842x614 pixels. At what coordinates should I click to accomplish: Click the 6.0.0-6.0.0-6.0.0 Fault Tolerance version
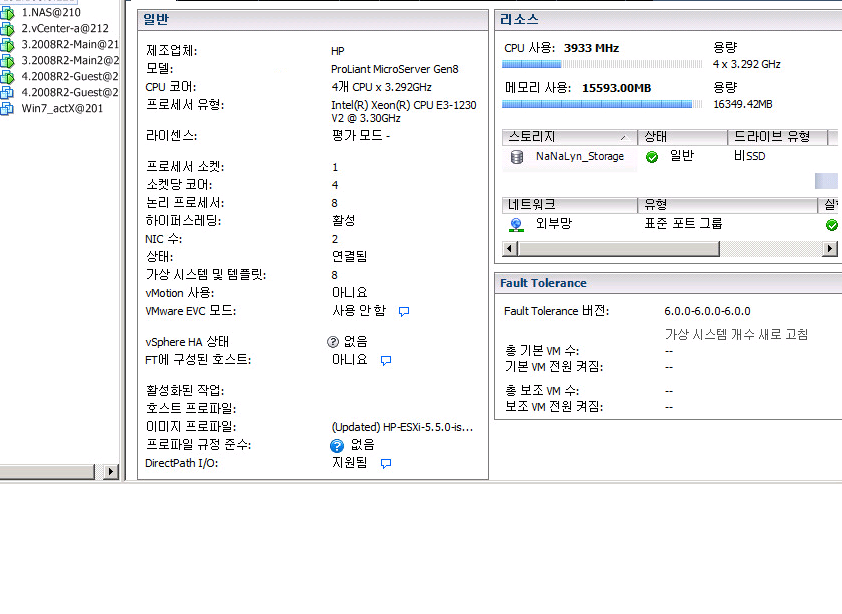[707, 312]
